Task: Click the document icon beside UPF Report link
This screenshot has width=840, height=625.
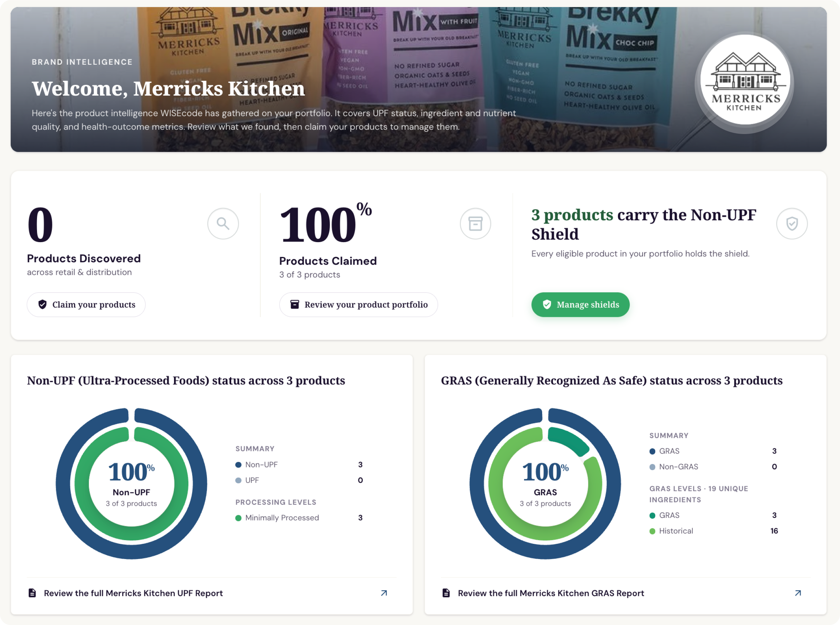Action: [33, 593]
